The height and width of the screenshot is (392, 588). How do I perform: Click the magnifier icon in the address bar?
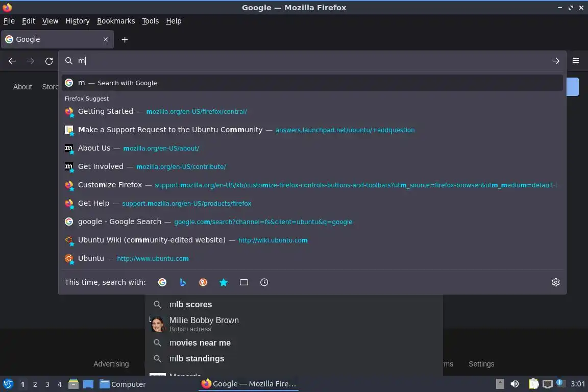[68, 61]
